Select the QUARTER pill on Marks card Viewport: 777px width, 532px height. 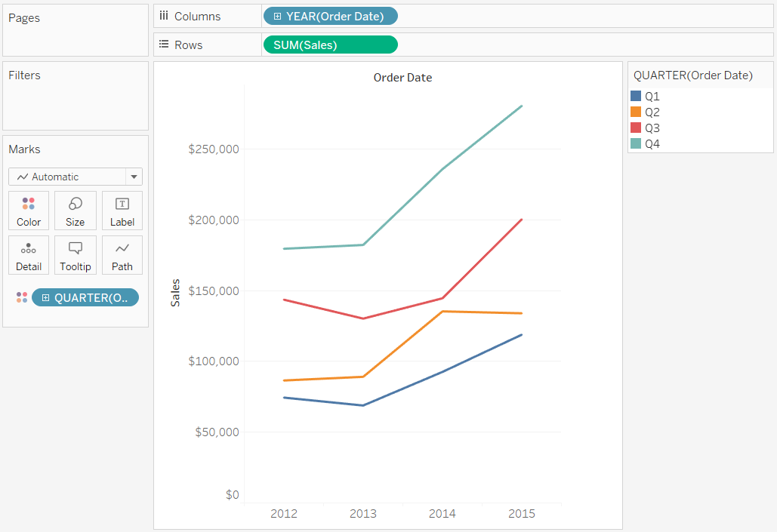coord(85,297)
